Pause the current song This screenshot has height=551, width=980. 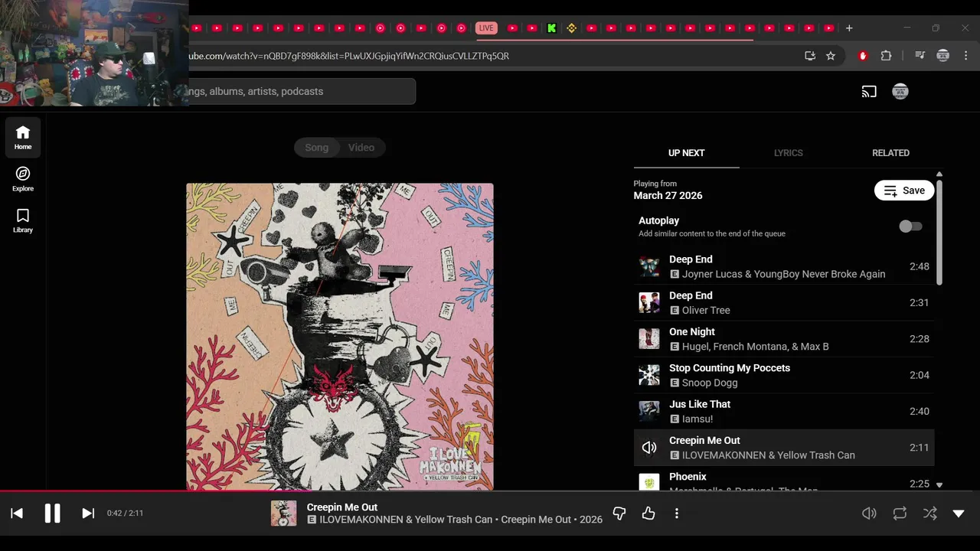tap(52, 514)
